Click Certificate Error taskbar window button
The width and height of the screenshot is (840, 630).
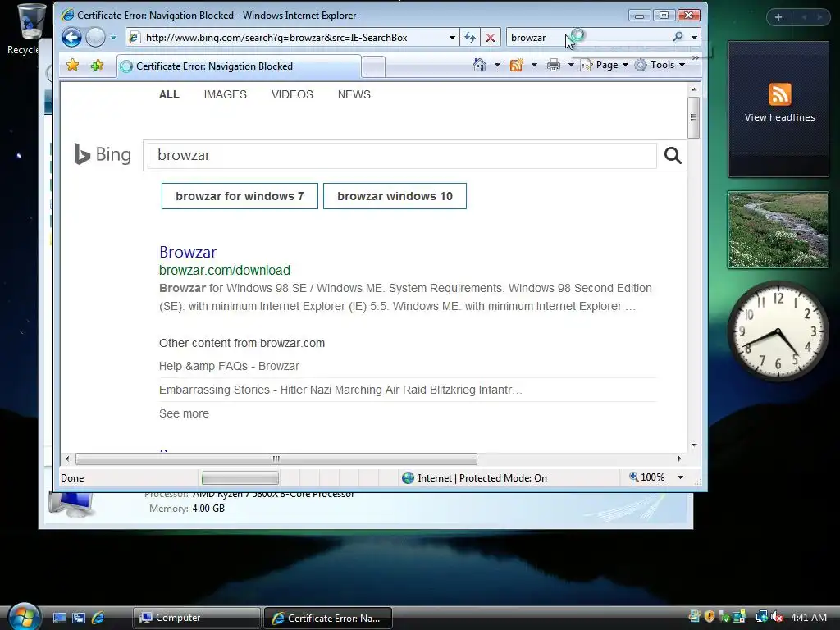(x=328, y=618)
